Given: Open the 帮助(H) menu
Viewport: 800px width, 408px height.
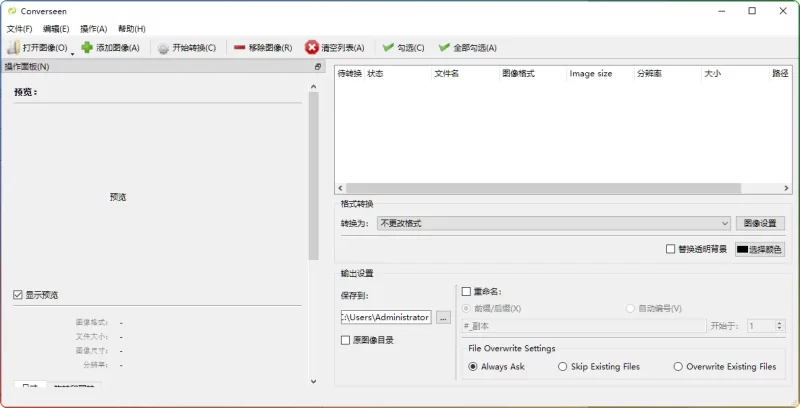Looking at the screenshot, I should pos(132,29).
